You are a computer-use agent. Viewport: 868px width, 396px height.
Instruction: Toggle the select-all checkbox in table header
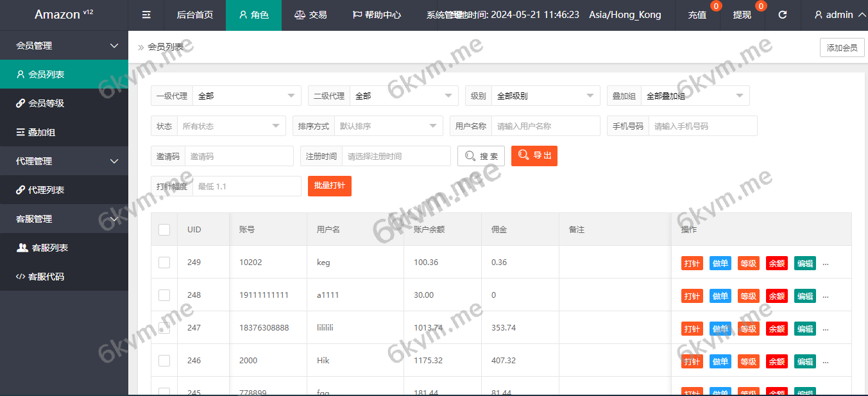tap(164, 230)
